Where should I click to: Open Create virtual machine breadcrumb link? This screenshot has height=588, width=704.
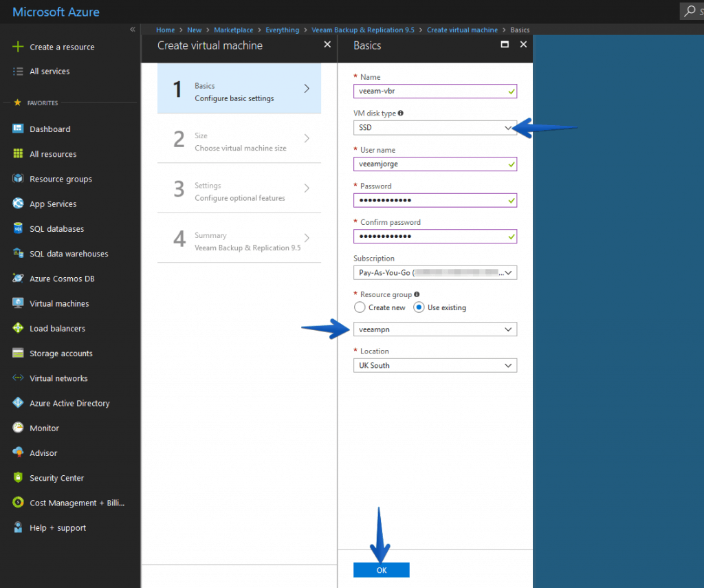coord(463,30)
